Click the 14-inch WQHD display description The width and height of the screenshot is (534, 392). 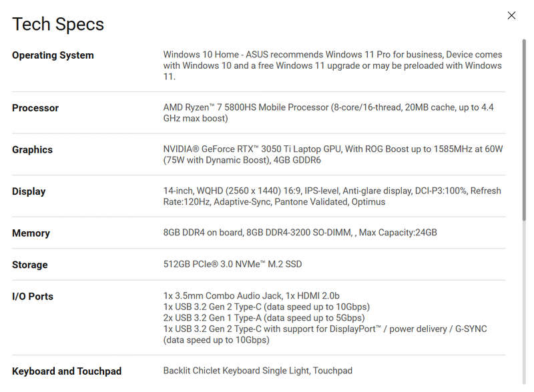click(x=332, y=197)
